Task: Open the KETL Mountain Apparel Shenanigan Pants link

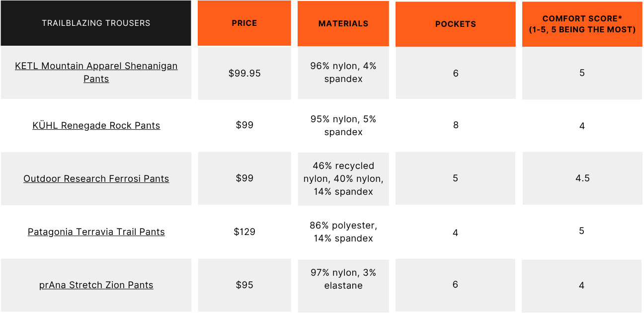Action: click(96, 73)
